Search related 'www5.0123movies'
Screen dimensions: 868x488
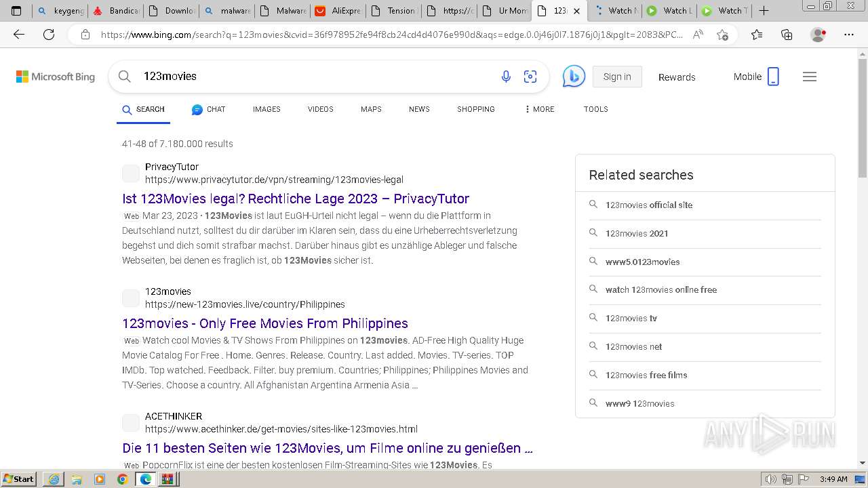tap(642, 262)
